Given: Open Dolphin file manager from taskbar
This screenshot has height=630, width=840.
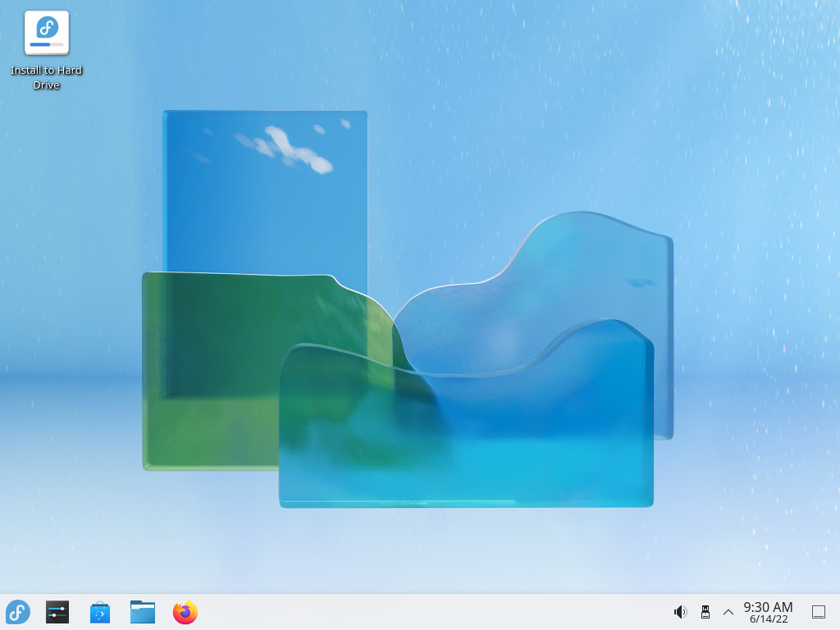Looking at the screenshot, I should [143, 612].
